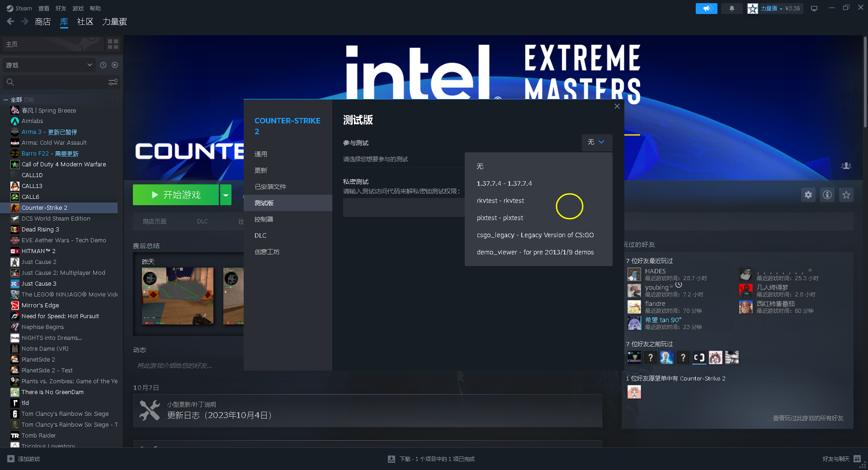Go back with the left arrow
This screenshot has width=868, height=470.
(10, 21)
